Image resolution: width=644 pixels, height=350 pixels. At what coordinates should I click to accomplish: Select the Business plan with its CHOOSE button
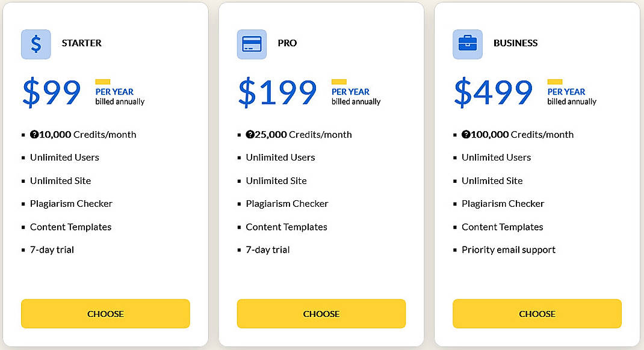point(537,313)
